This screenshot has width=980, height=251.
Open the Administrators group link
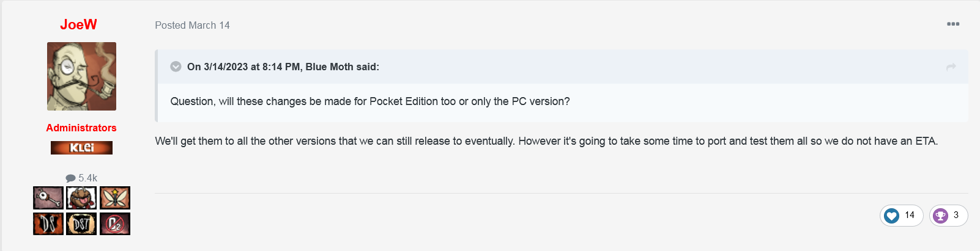tap(81, 128)
